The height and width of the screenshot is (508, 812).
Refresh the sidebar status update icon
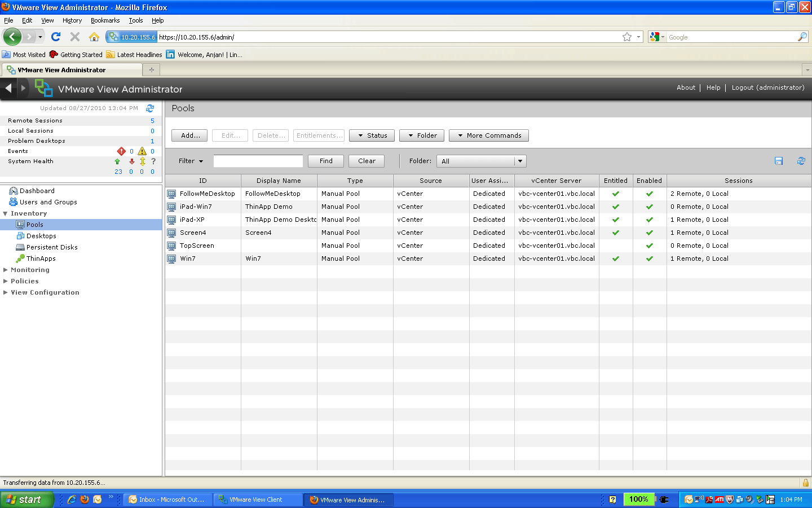coord(150,108)
